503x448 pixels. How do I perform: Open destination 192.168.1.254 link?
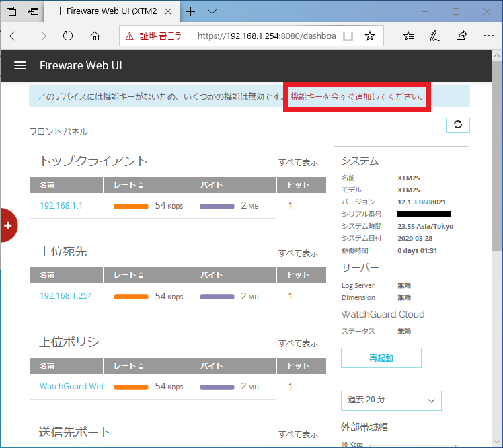pos(66,295)
